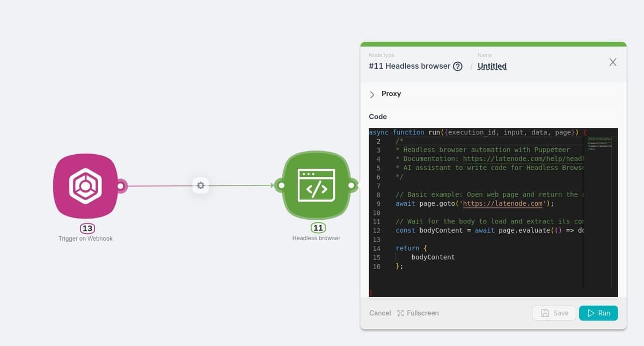
Task: Click the Proxy section label
Action: pos(391,93)
